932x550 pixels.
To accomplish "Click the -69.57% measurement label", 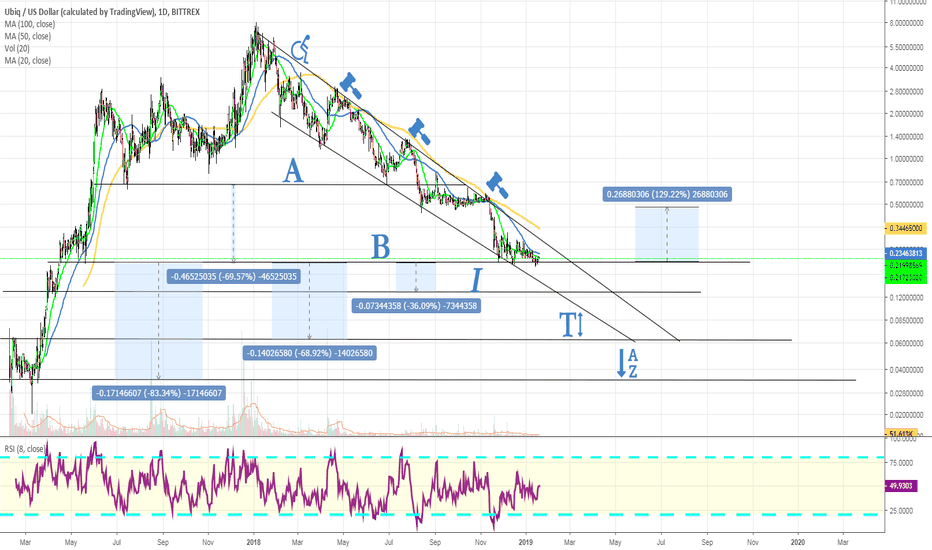I will [x=234, y=276].
